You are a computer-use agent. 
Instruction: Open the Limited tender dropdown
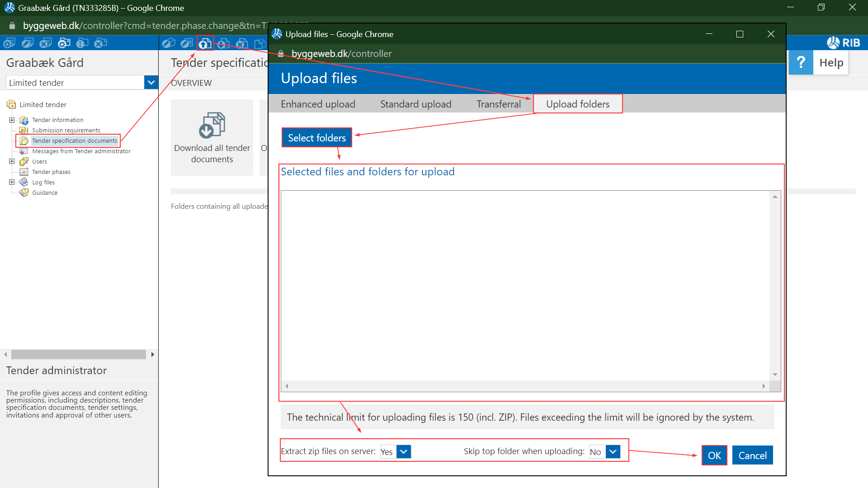[151, 83]
